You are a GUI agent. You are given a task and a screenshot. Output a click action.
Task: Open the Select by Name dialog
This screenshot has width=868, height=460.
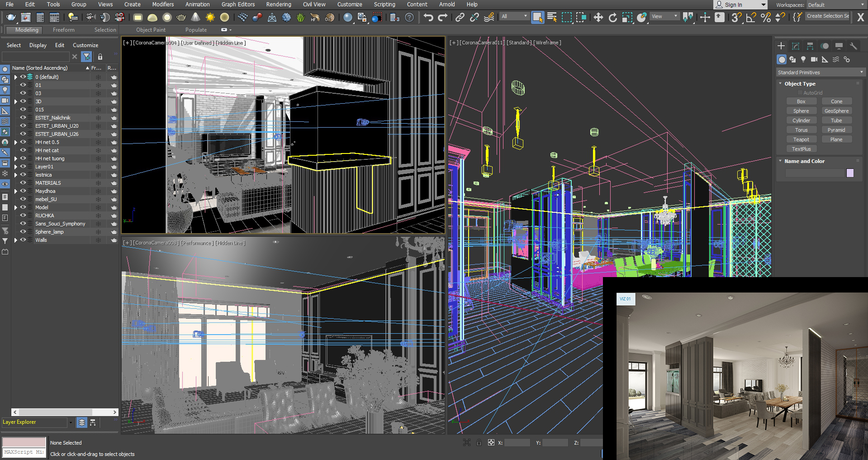point(552,17)
